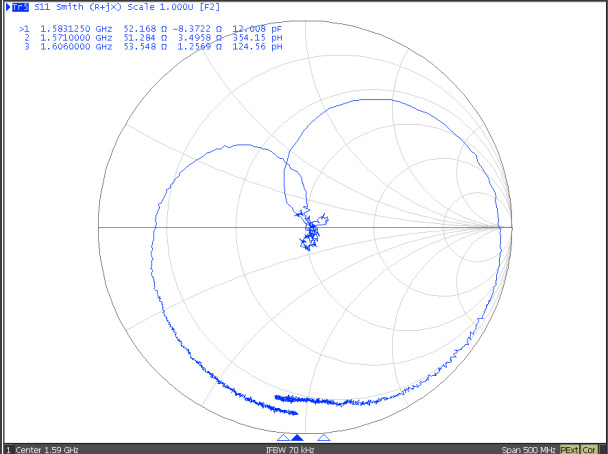Image resolution: width=608 pixels, height=454 pixels.
Task: Click marker 1 frequency 1.5831250 GHz
Action: [x=76, y=29]
